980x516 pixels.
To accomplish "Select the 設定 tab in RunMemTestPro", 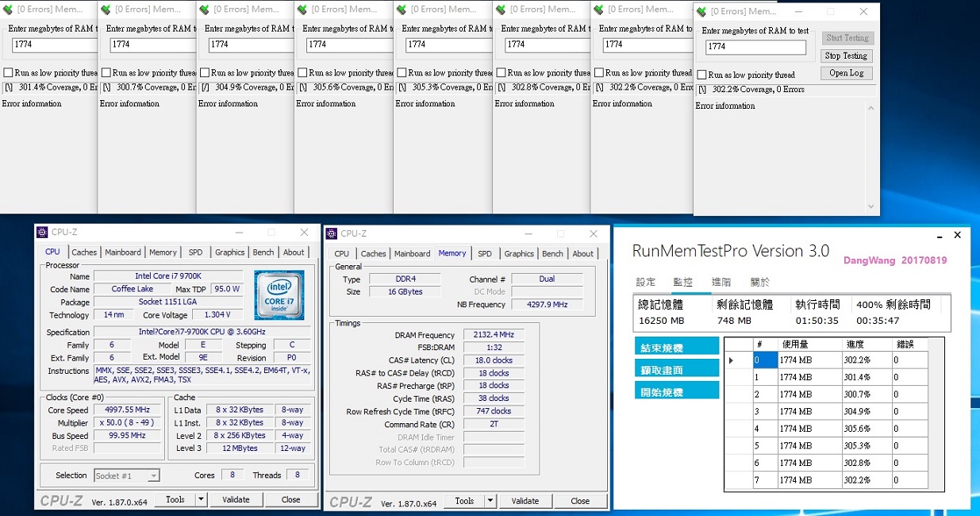I will [x=646, y=282].
